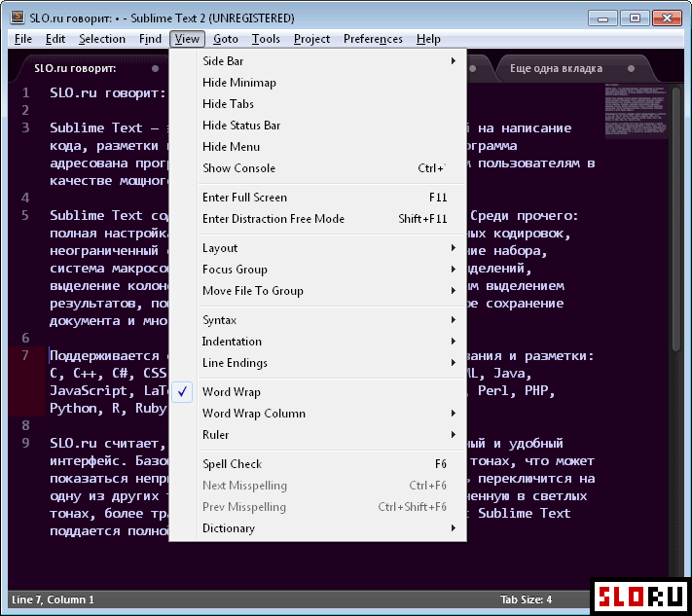Click 'Line 7, Column 1' status text

53,599
